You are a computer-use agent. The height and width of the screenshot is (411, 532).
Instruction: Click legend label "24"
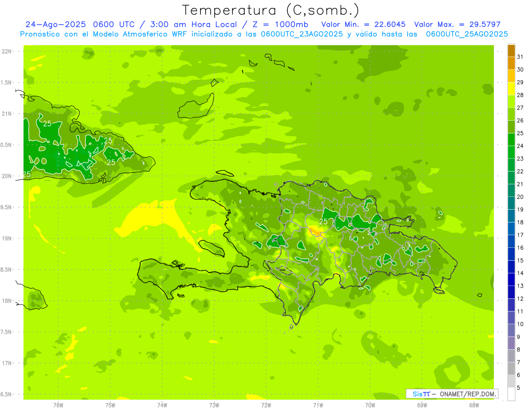pos(520,146)
